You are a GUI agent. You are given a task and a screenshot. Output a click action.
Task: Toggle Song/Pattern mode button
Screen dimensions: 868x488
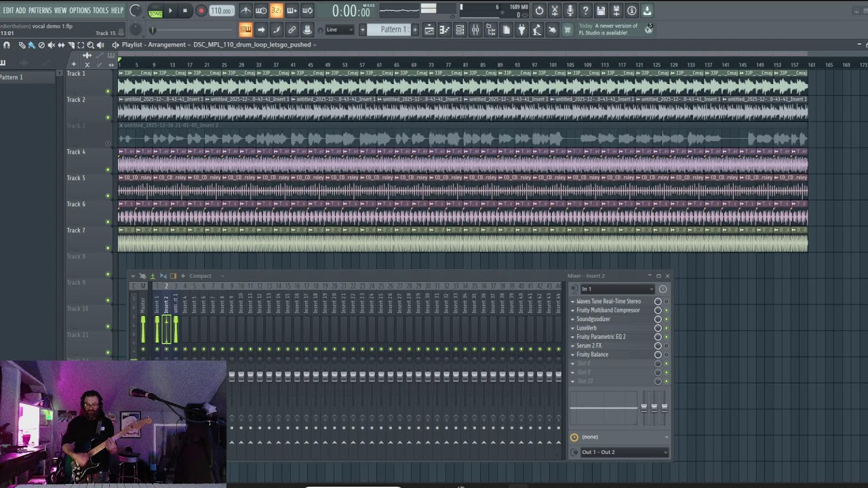pyautogui.click(x=155, y=12)
